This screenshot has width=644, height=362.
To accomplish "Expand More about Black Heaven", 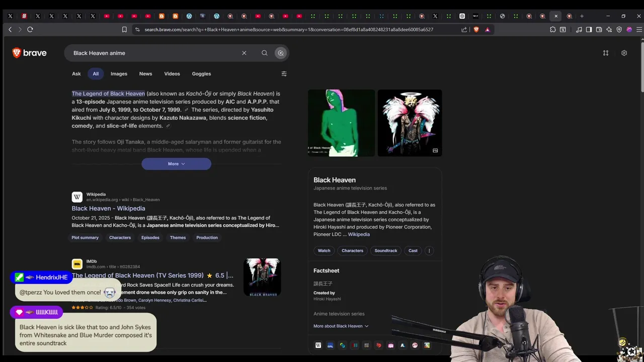I will [x=341, y=326].
